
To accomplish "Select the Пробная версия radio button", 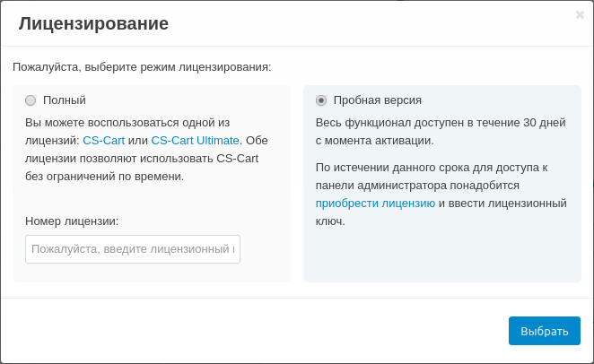I will tap(321, 100).
